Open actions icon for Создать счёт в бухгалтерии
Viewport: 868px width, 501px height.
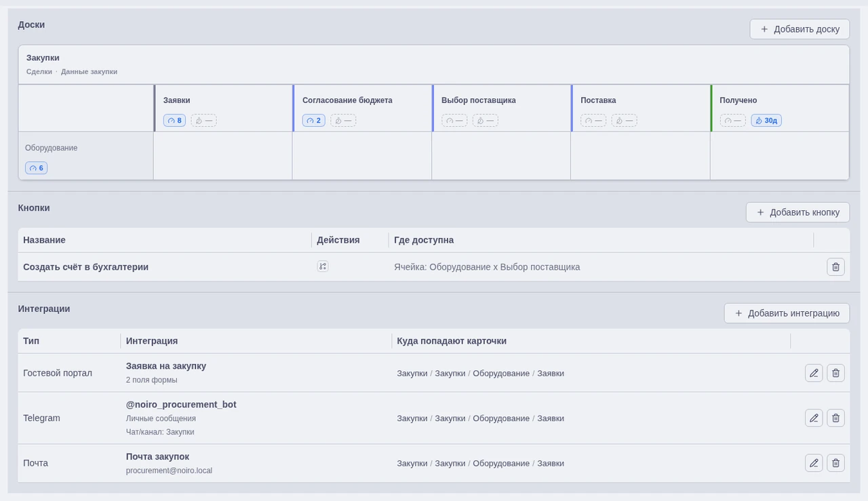323,266
